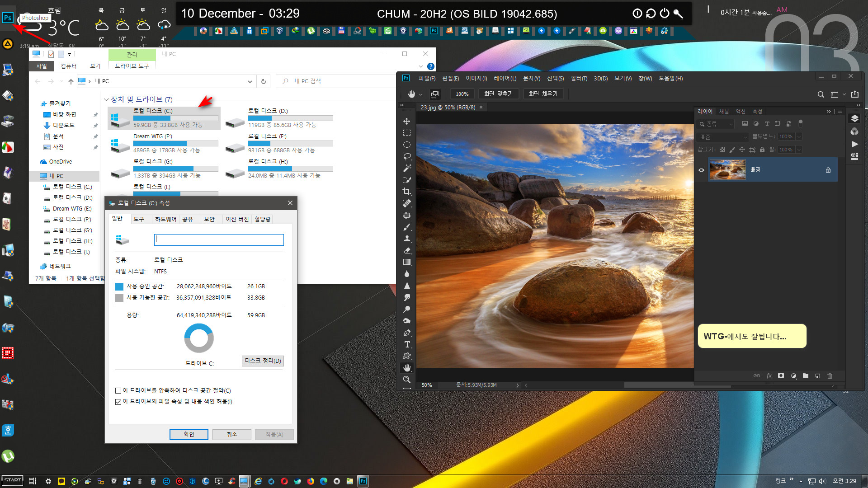Create a new layer icon
868x488 pixels.
(817, 376)
